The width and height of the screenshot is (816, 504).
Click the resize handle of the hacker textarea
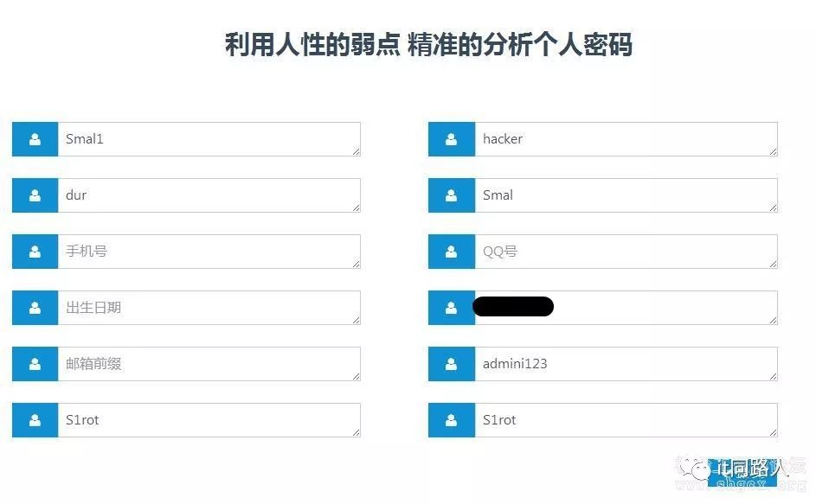[772, 151]
